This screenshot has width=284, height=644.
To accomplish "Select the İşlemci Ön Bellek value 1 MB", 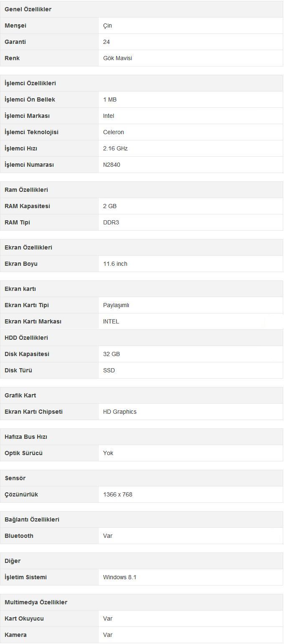I will (110, 99).
